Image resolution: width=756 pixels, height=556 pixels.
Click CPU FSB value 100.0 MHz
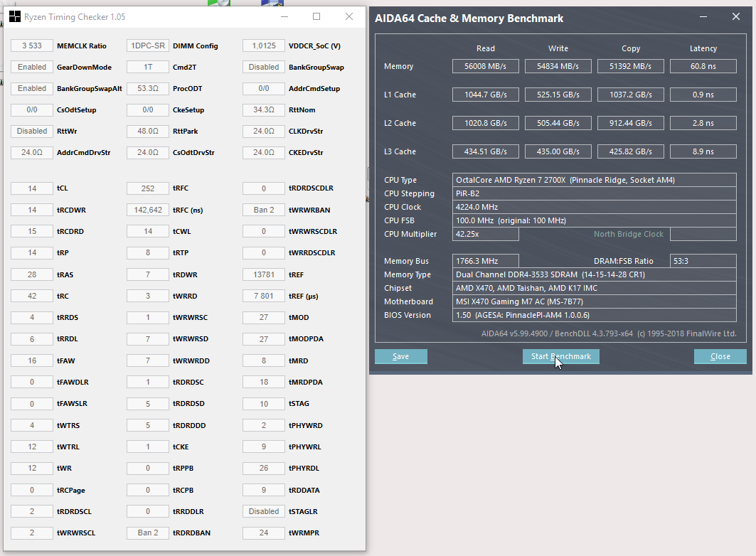[594, 220]
